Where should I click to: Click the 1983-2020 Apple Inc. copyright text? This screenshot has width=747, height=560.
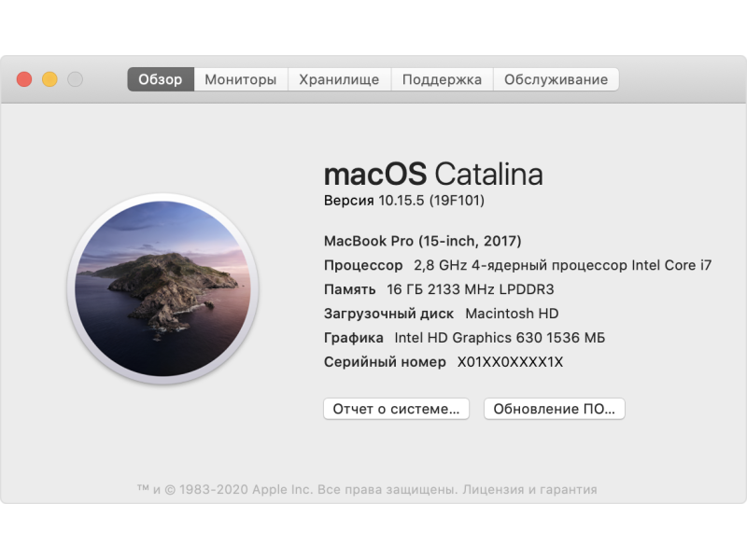tap(246, 489)
